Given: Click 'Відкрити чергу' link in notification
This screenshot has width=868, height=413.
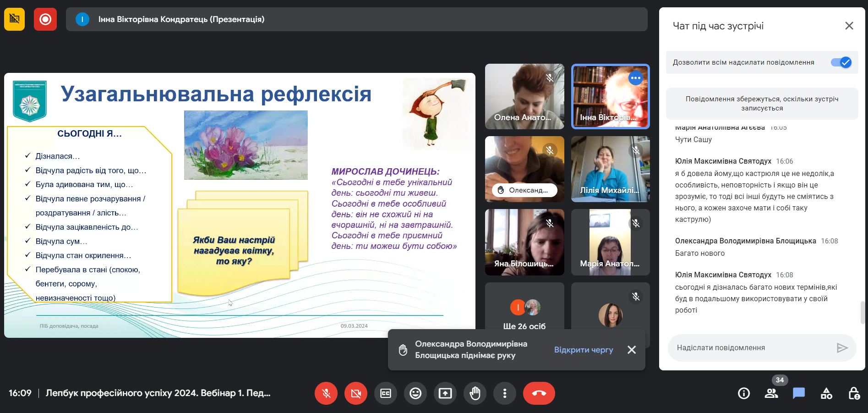Looking at the screenshot, I should 584,350.
